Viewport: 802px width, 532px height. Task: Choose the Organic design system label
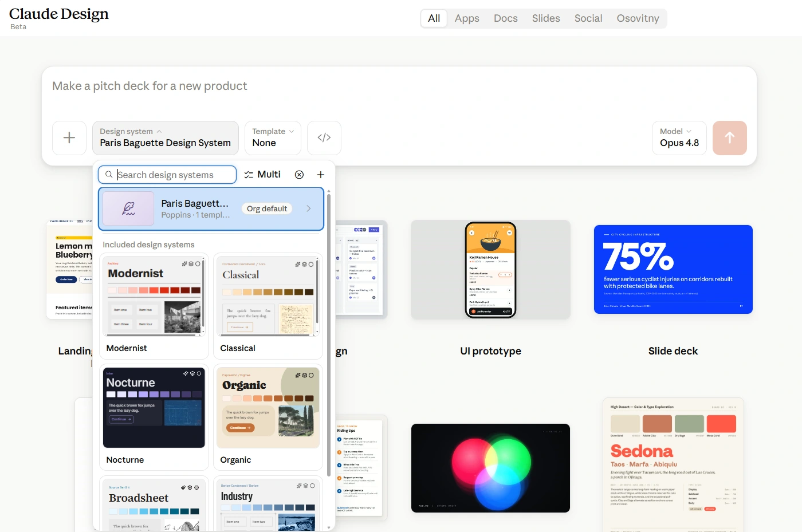(235, 460)
